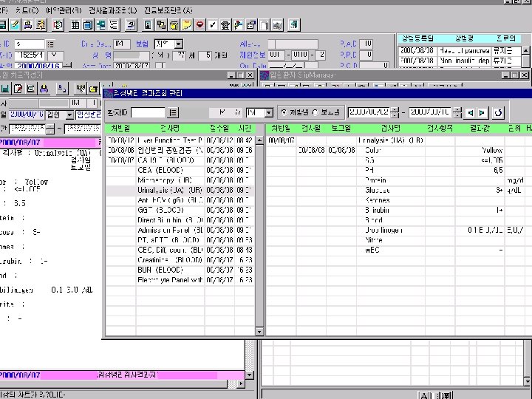Click the next period right arrow button
This screenshot has width=532, height=399.
(x=482, y=112)
